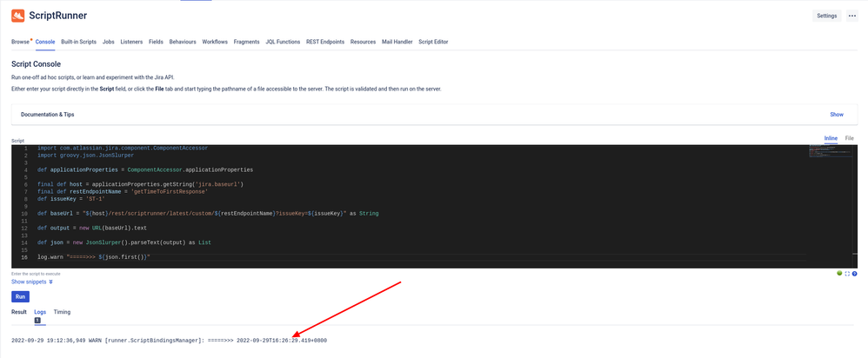Open the Settings button
Image resolution: width=868 pixels, height=358 pixels.
pos(826,16)
